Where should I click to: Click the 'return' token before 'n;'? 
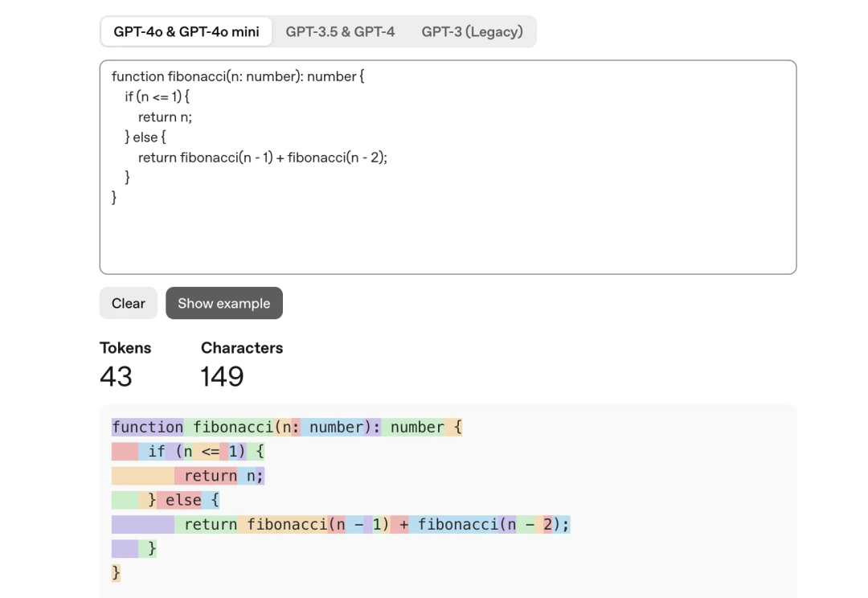coord(206,476)
